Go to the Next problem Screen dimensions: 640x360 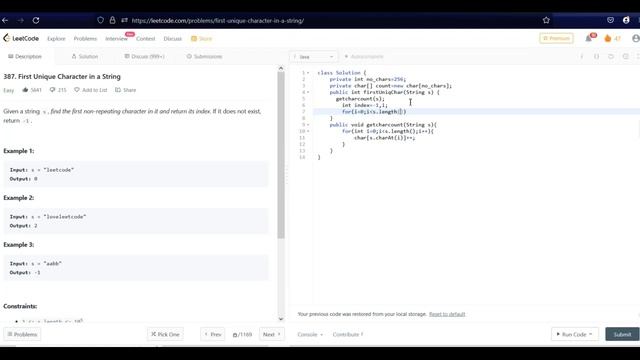272,334
